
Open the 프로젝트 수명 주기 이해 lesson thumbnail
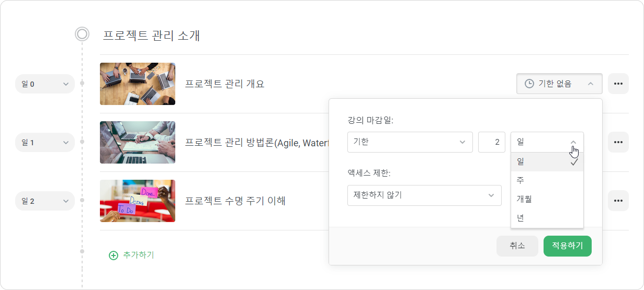(x=138, y=201)
